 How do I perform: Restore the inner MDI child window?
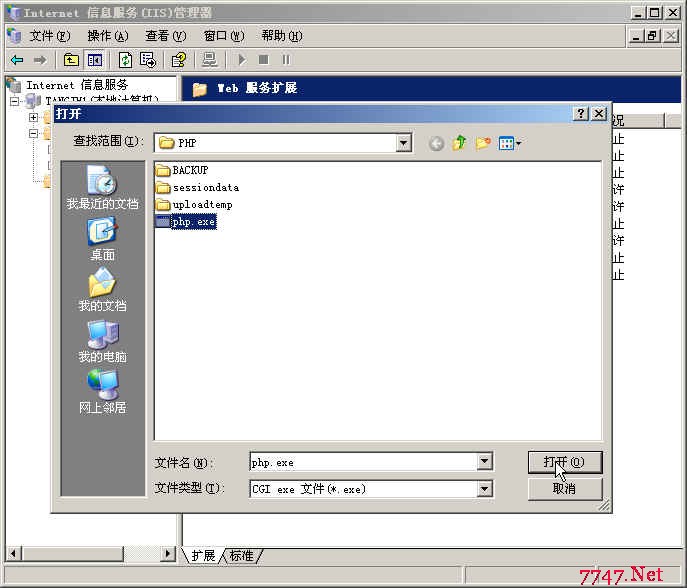[652, 36]
